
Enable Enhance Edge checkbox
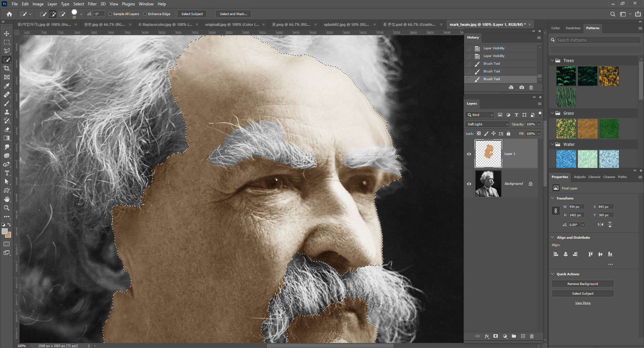point(145,14)
